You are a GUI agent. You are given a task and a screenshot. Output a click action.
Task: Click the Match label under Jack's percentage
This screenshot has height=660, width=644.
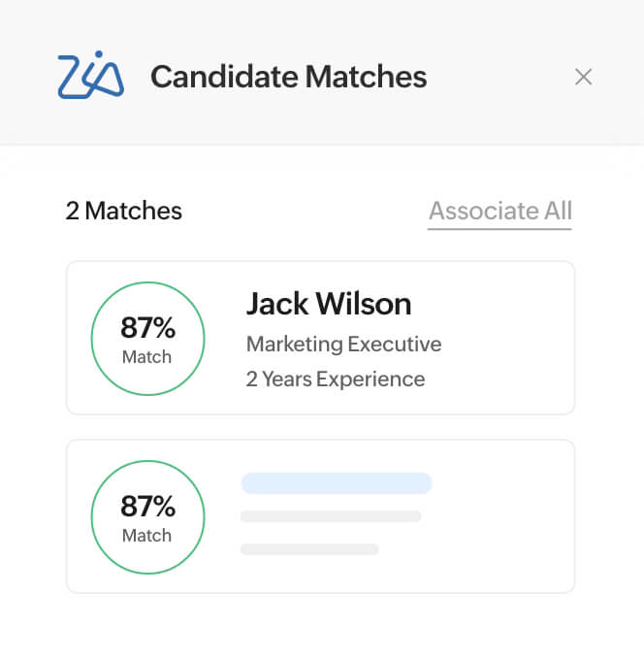click(146, 357)
